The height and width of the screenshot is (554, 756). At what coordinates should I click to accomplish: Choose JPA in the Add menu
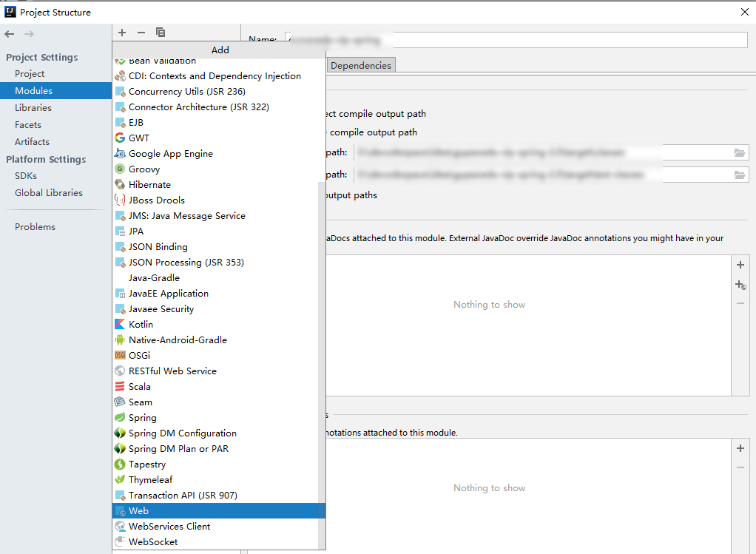pyautogui.click(x=215, y=231)
